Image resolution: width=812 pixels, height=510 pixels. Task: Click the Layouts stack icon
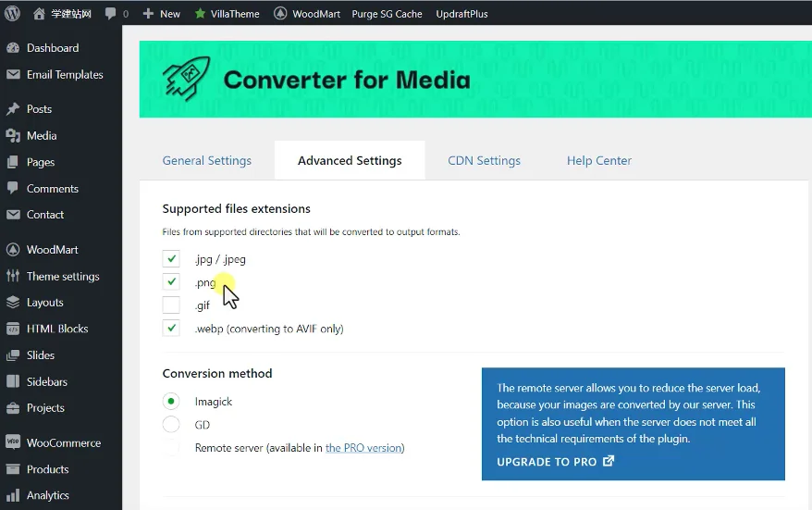coord(13,302)
